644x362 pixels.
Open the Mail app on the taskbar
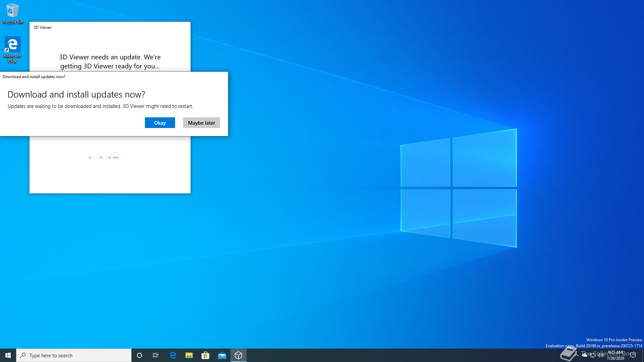pyautogui.click(x=222, y=355)
